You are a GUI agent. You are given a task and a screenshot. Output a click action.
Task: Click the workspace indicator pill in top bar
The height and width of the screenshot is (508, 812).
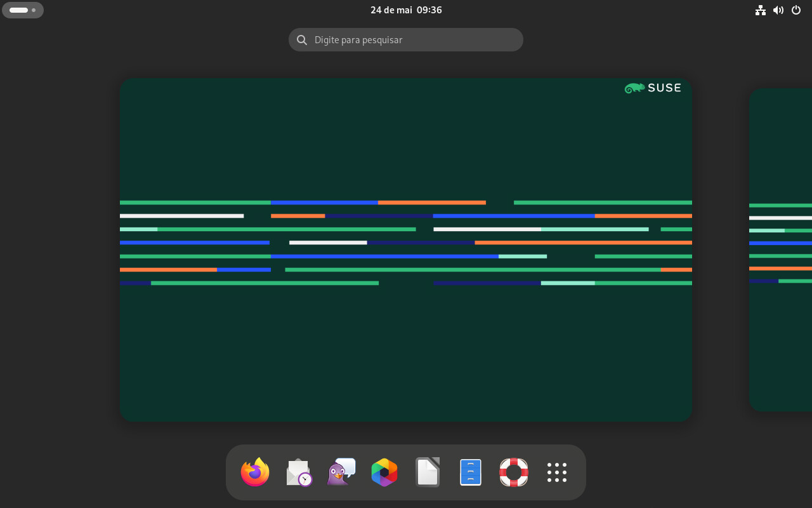pyautogui.click(x=18, y=10)
